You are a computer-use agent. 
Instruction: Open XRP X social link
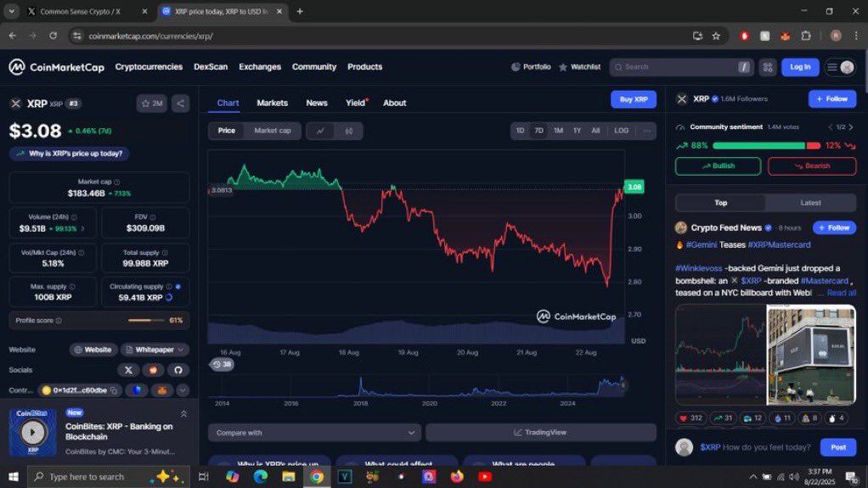tap(128, 370)
